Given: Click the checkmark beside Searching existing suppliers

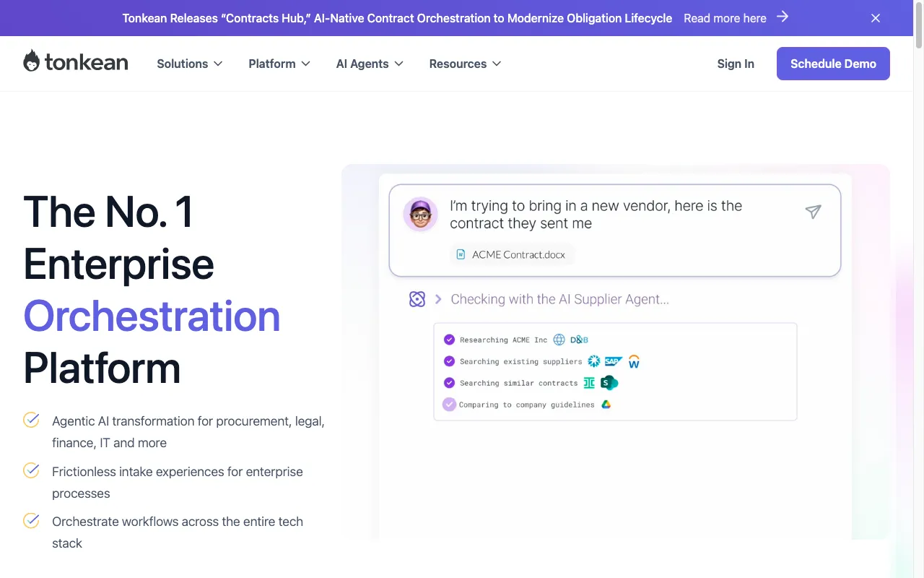Looking at the screenshot, I should coord(449,361).
